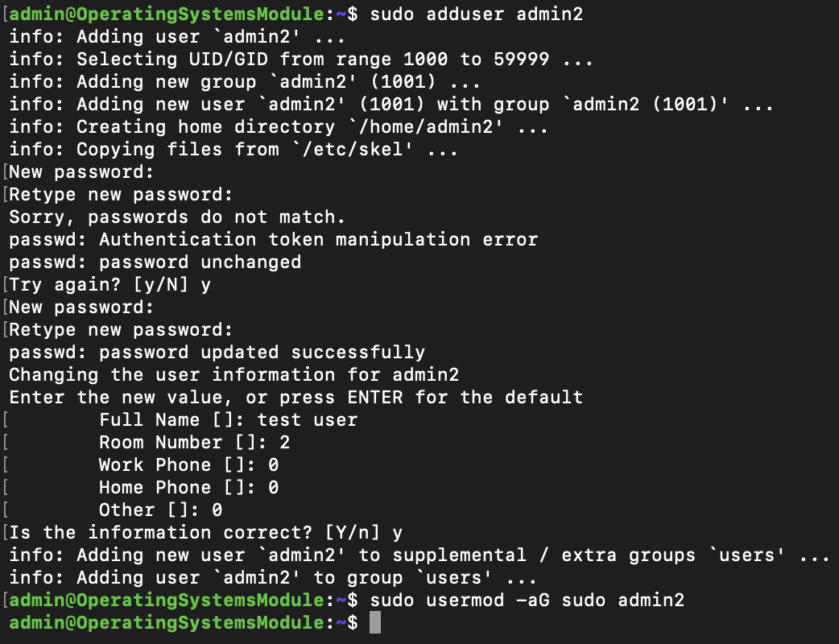Click the 'Work Phone []' entry line
This screenshot has width=839, height=644.
pos(188,464)
